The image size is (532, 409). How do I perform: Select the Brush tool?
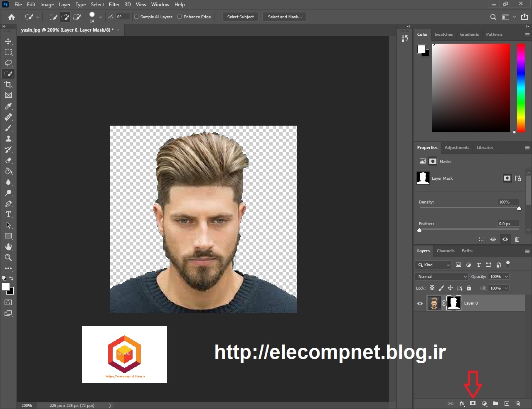pos(8,128)
